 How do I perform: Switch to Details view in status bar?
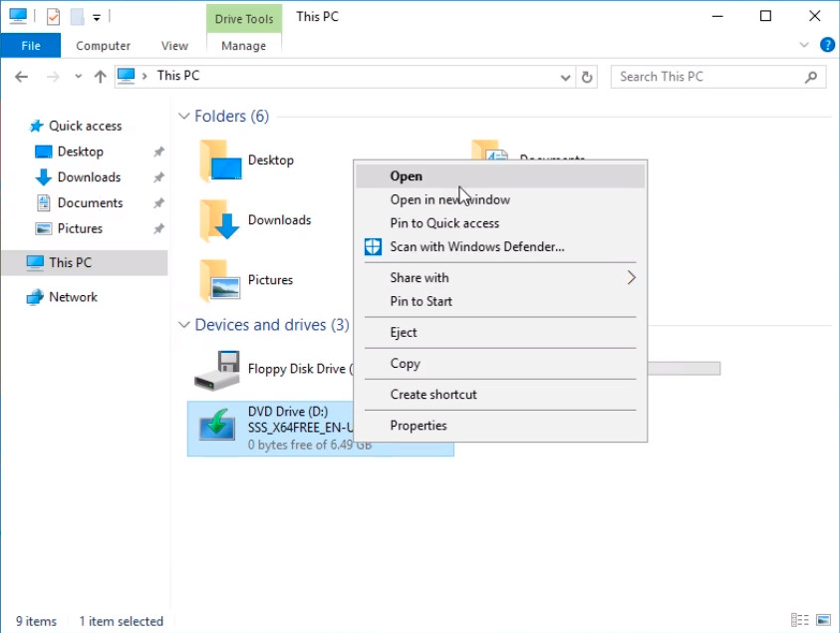tap(799, 620)
